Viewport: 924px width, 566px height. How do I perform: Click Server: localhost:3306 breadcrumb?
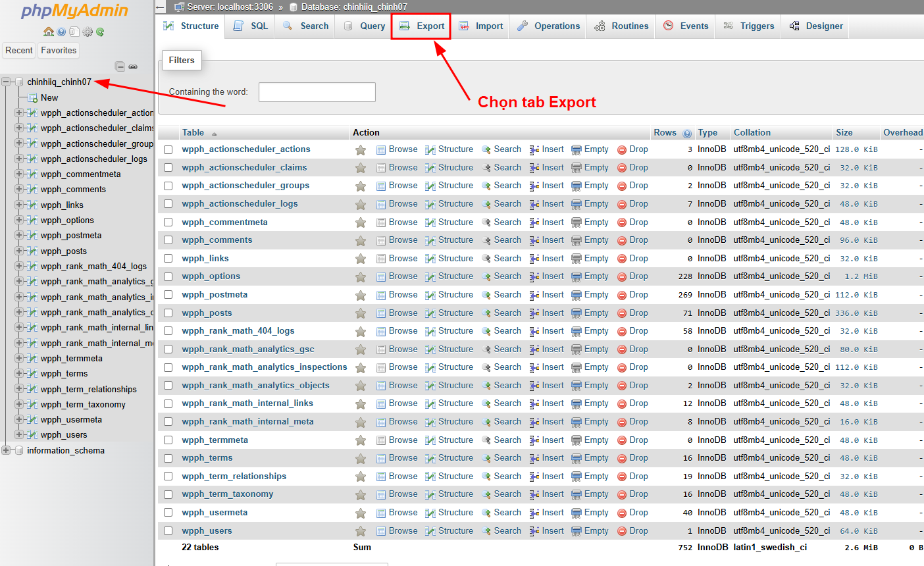230,7
